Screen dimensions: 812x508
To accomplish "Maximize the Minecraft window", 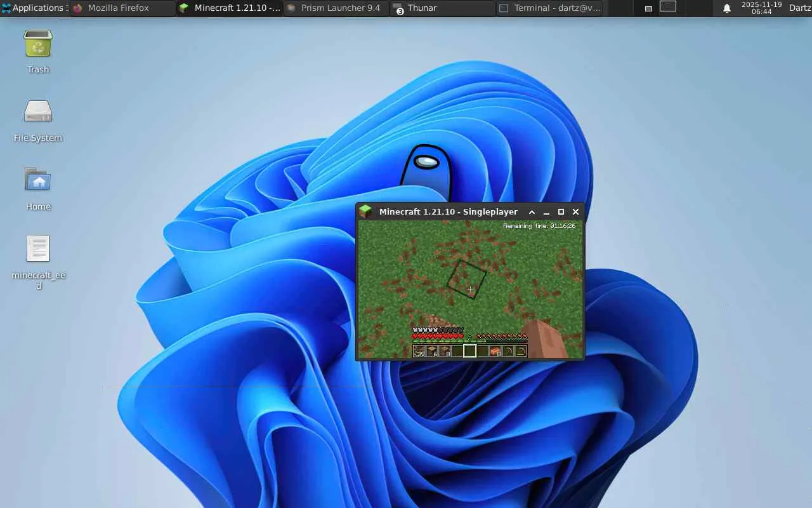I will click(561, 212).
